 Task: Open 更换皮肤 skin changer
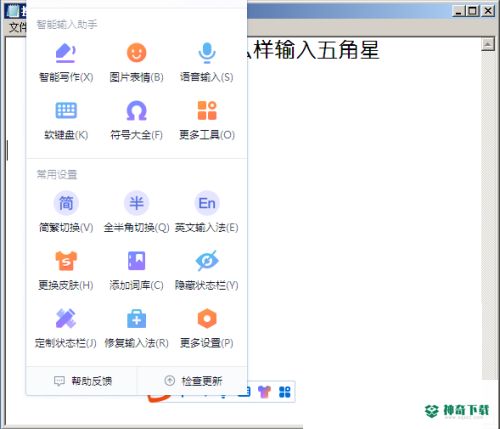[66, 270]
